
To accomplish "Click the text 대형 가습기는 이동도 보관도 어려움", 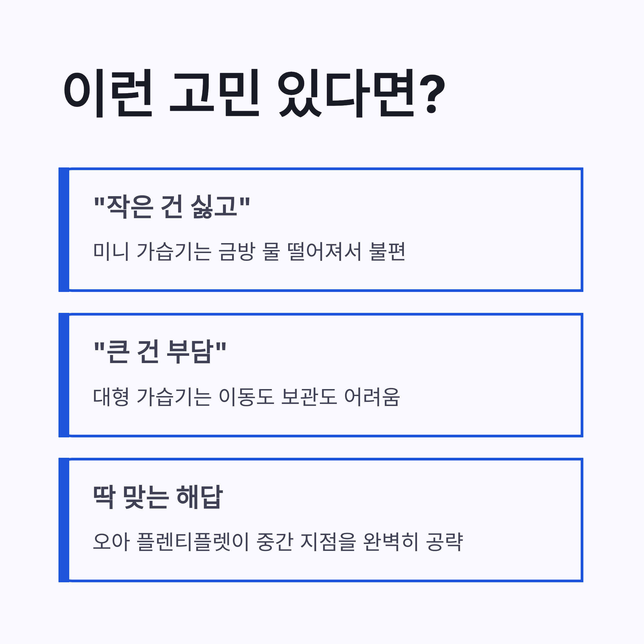I will pos(247,397).
